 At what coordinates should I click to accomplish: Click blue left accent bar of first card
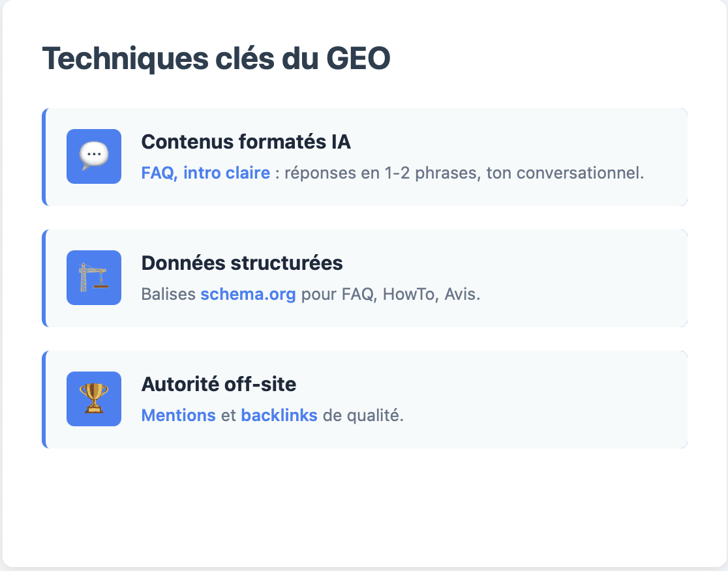point(44,157)
